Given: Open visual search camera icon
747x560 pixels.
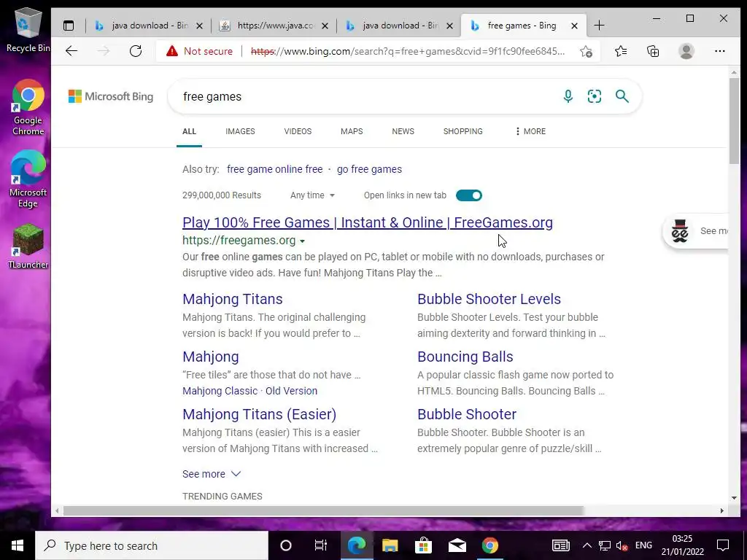Looking at the screenshot, I should coord(594,96).
